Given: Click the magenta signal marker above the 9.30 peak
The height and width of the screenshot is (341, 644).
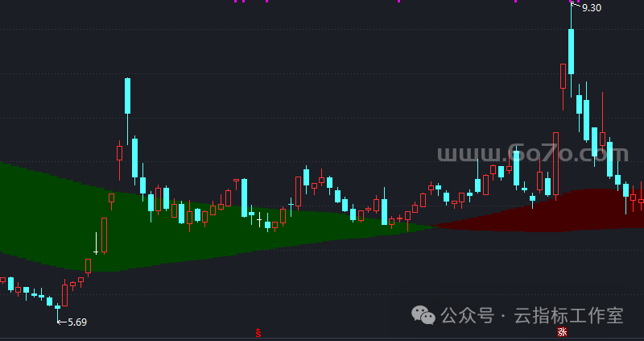Looking at the screenshot, I should (571, 2).
